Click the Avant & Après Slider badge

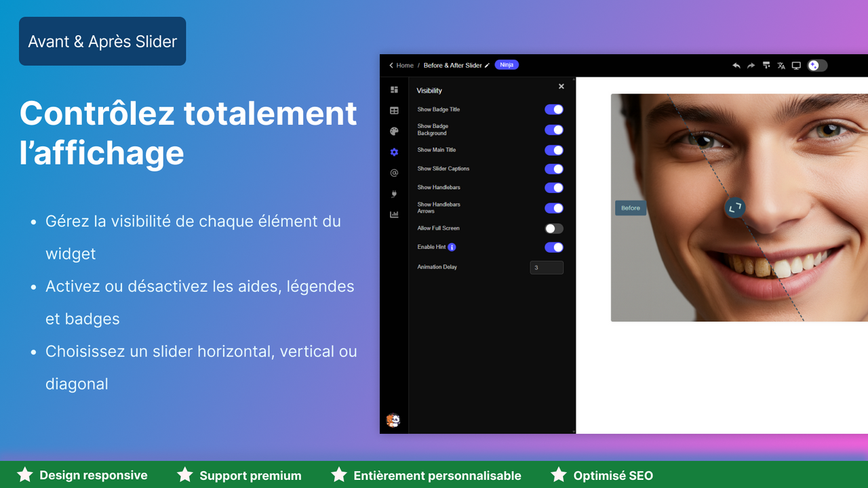(x=102, y=41)
